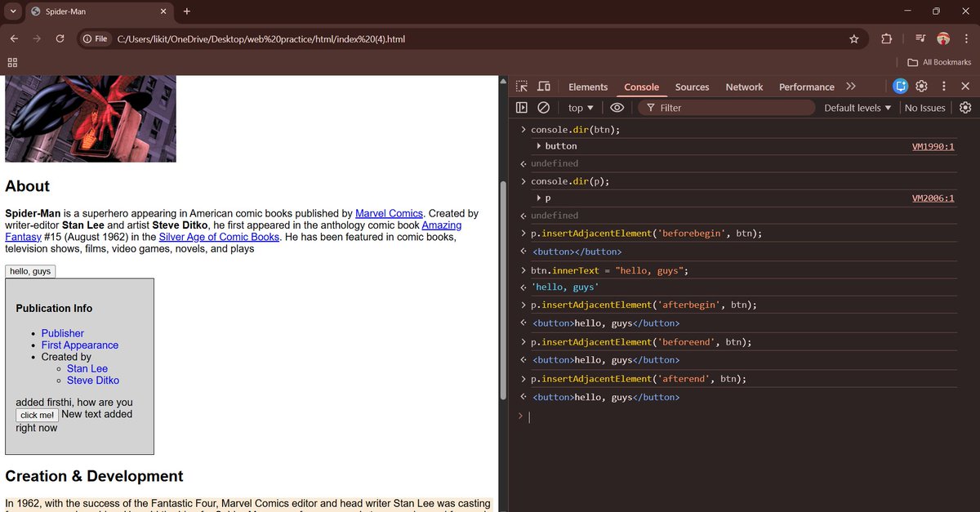This screenshot has height=512, width=980.
Task: Open All Bookmarks panel
Action: 938,61
